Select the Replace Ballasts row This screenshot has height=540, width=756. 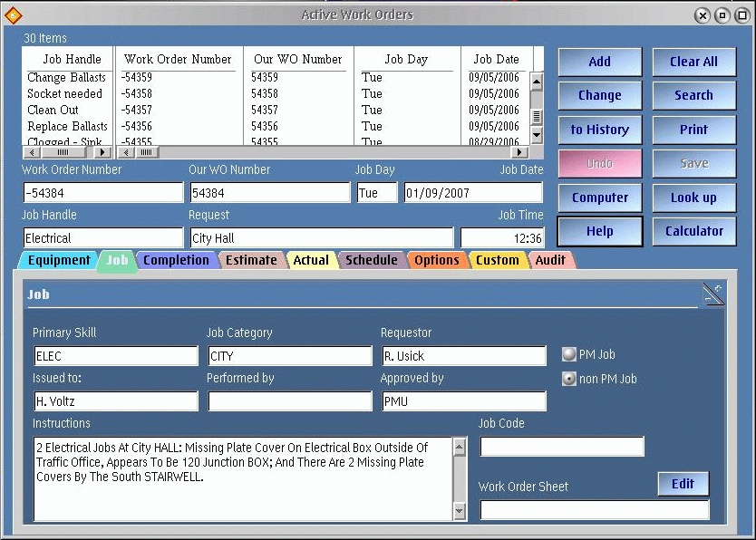(x=67, y=127)
